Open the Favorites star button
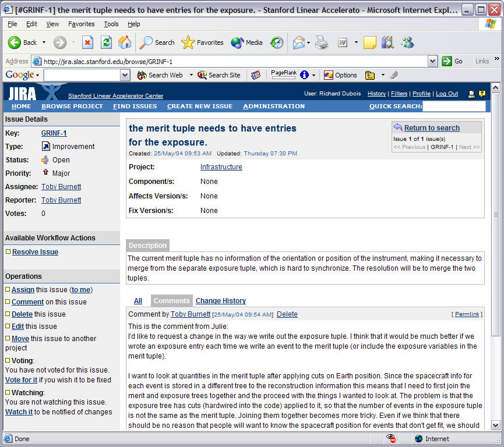This screenshot has height=447, width=504. (x=202, y=42)
